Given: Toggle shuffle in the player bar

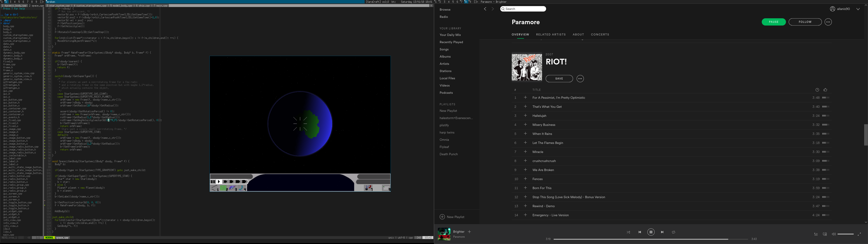Looking at the screenshot, I should 628,232.
